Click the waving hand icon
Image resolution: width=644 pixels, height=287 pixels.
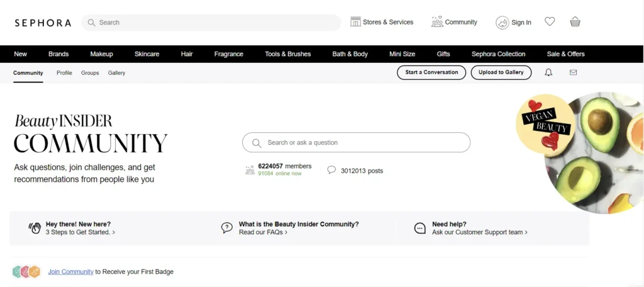(x=35, y=228)
